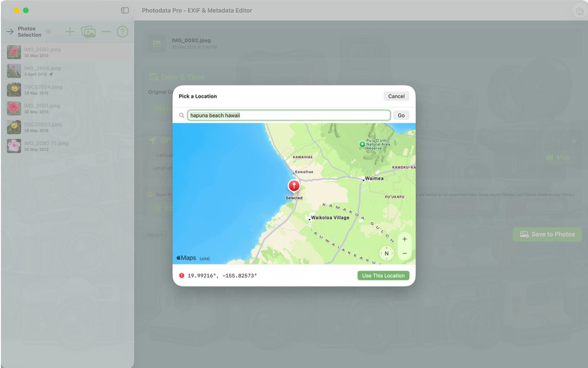Image resolution: width=588 pixels, height=368 pixels.
Task: Click the Apple Maps logo
Action: click(186, 258)
